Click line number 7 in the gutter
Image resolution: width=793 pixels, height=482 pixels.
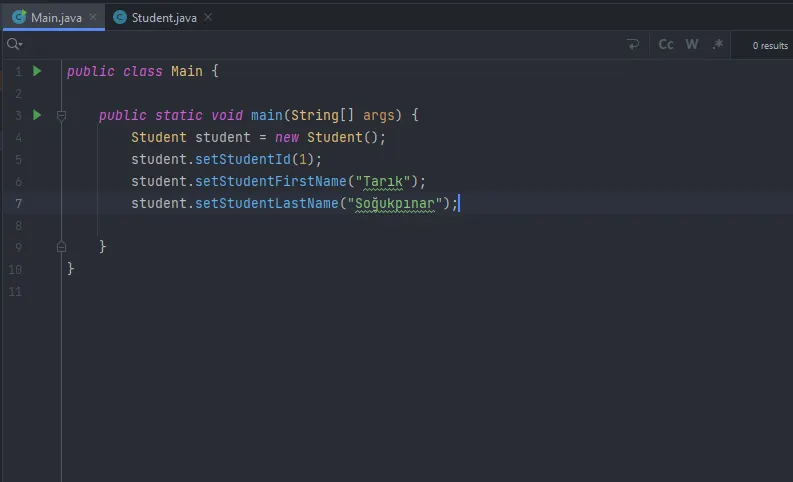(x=19, y=203)
